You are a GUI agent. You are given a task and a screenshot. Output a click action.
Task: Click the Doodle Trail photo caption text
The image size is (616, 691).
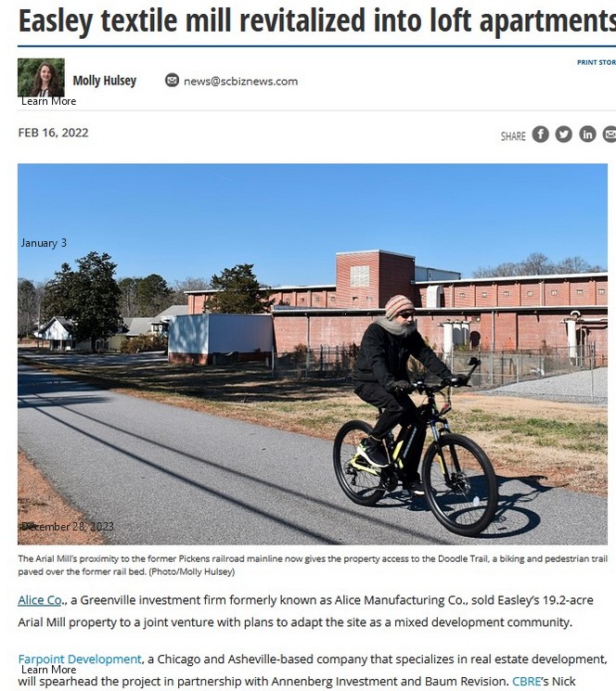tap(313, 566)
